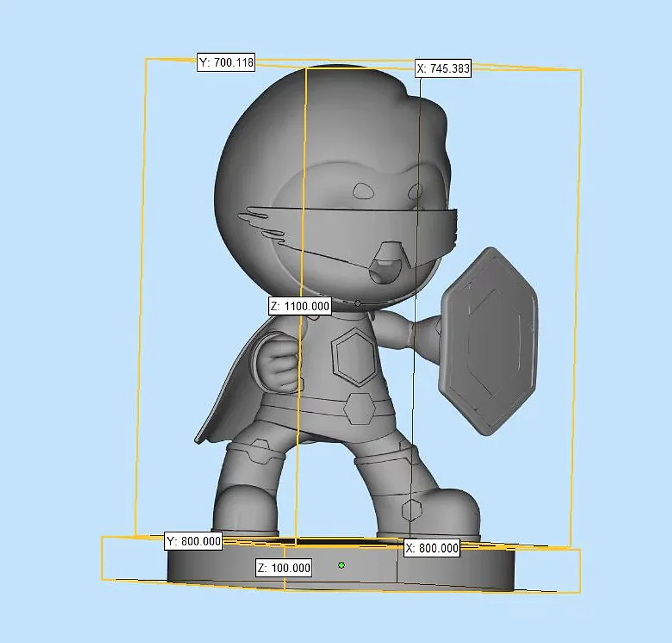Screen dimensions: 672x643
Task: Select the X: 800.000 base dimension label
Action: pyautogui.click(x=432, y=548)
